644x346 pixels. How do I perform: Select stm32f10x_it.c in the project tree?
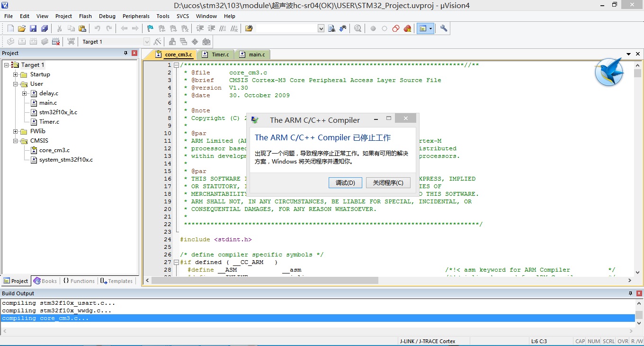click(x=58, y=112)
